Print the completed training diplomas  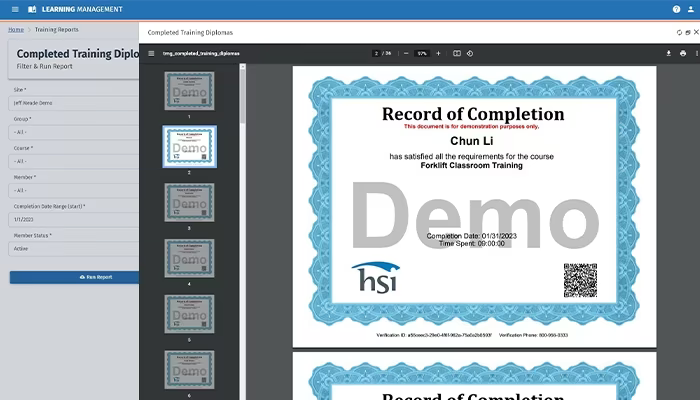click(683, 54)
